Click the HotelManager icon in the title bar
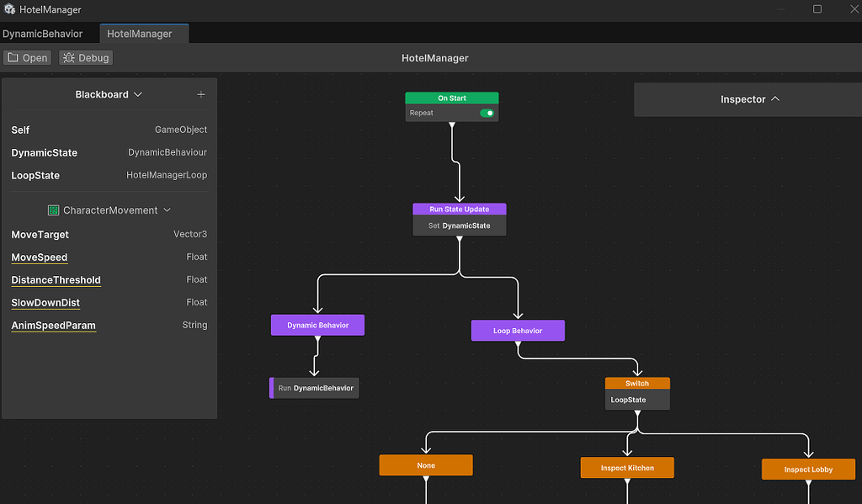The width and height of the screenshot is (862, 504). coord(8,9)
